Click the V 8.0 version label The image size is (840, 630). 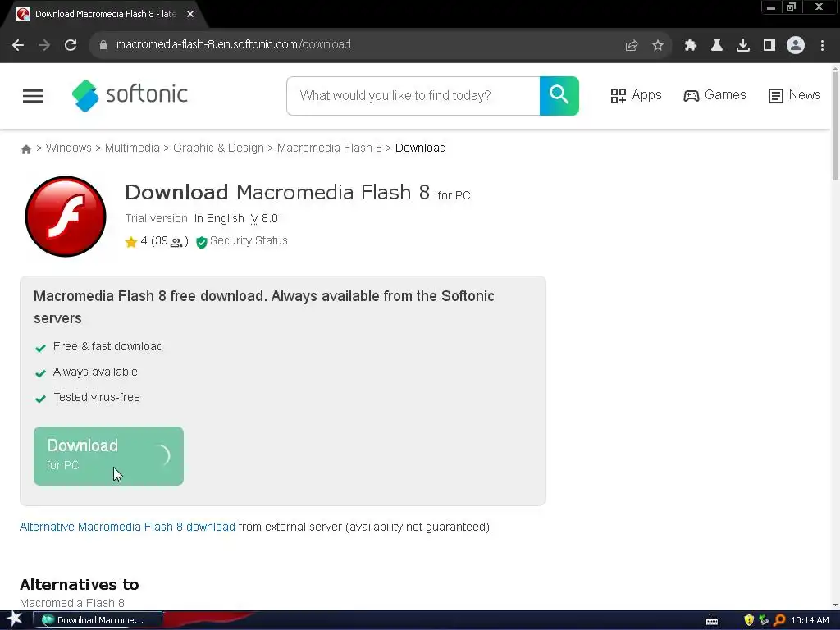264,218
